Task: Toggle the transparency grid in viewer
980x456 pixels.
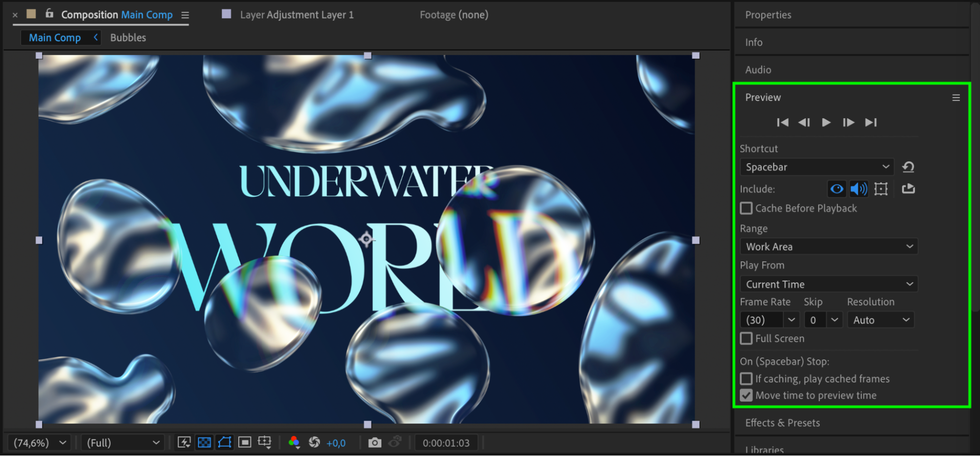Action: tap(204, 443)
